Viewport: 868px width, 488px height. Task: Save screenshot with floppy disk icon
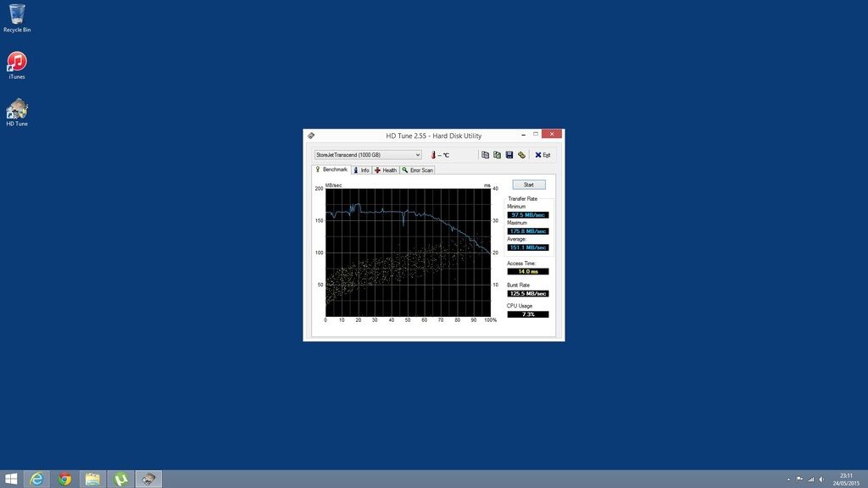tap(509, 155)
